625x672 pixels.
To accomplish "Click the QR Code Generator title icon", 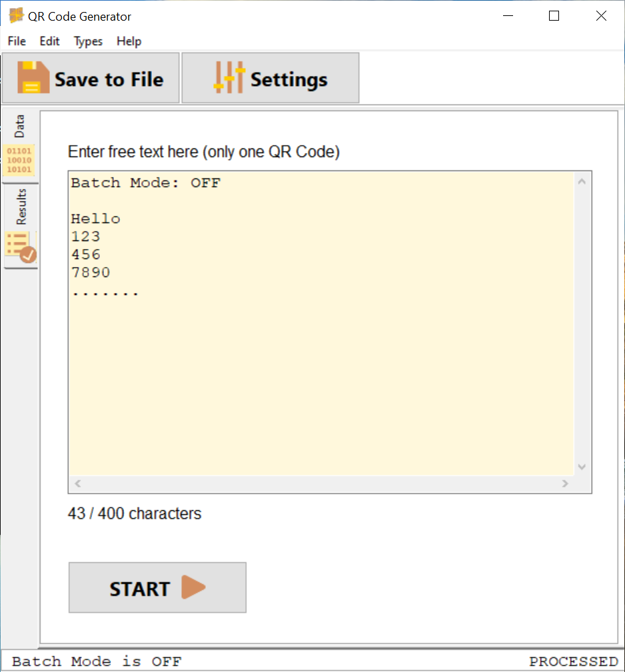I will tap(16, 16).
